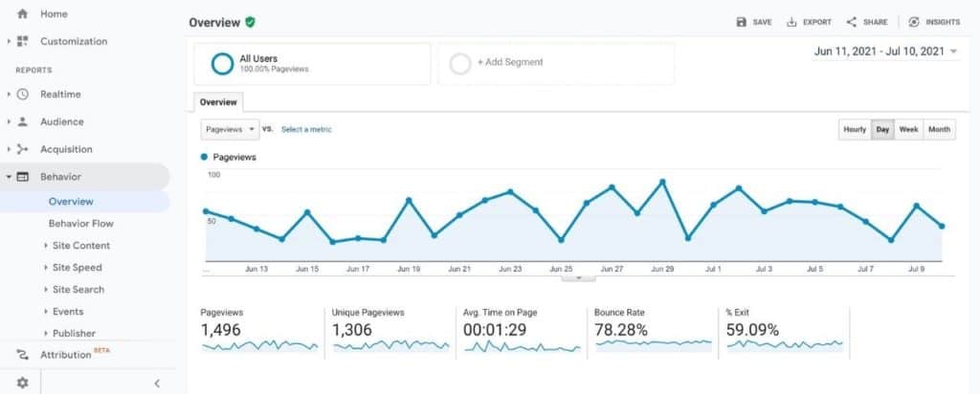The image size is (980, 394).
Task: Open Admin settings gear icon
Action: (23, 383)
